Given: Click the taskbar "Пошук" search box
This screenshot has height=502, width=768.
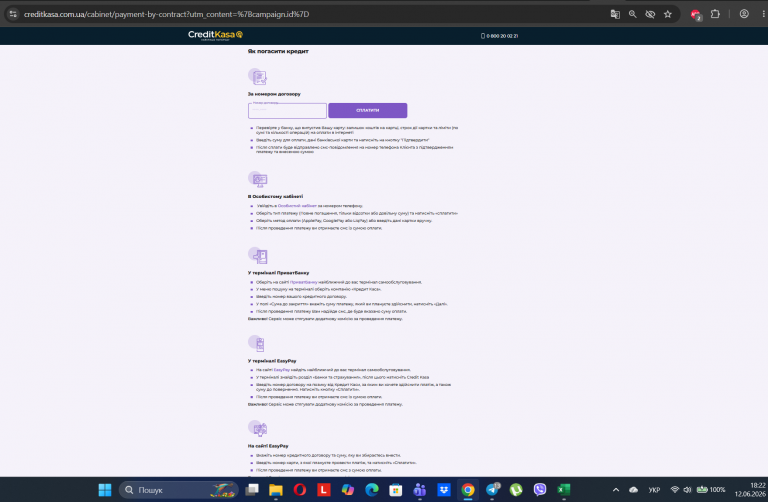Looking at the screenshot, I should click(178, 490).
